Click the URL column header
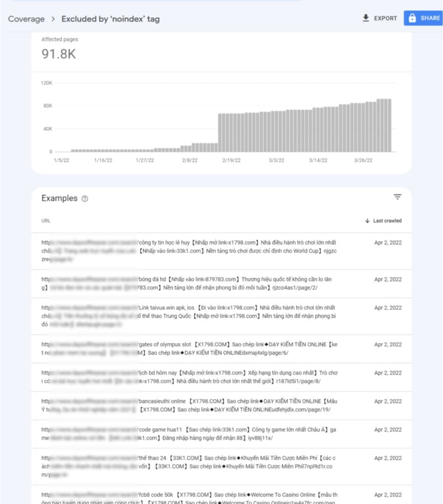The width and height of the screenshot is (443, 504). 46,221
